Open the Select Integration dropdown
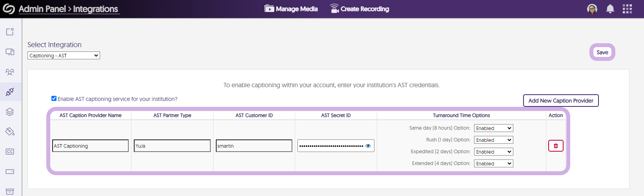 coord(64,55)
